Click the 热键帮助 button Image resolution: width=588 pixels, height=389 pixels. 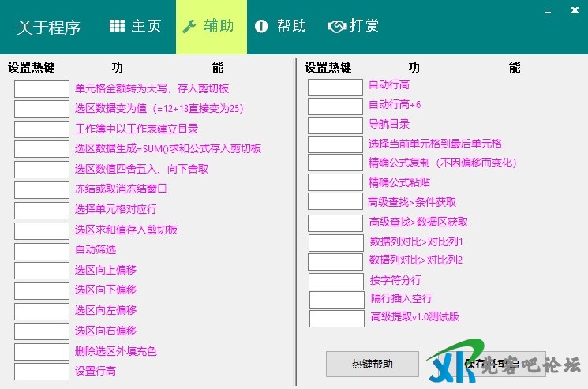[x=372, y=365]
